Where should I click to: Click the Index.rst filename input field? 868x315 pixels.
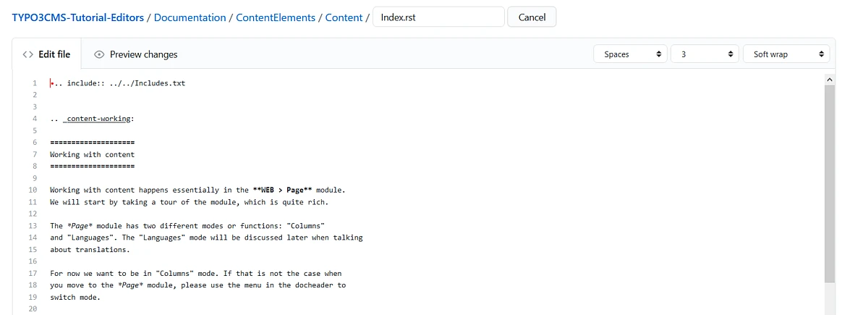tap(438, 17)
